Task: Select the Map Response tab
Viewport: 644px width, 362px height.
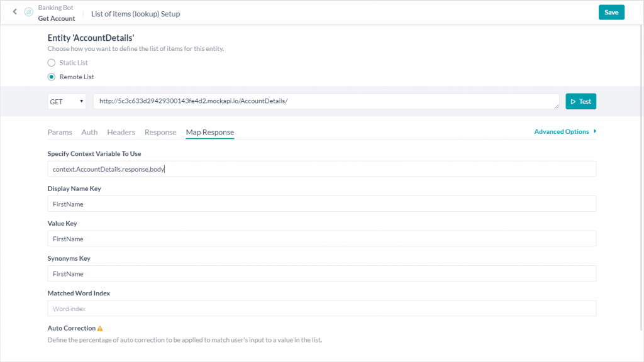Action: (x=209, y=133)
